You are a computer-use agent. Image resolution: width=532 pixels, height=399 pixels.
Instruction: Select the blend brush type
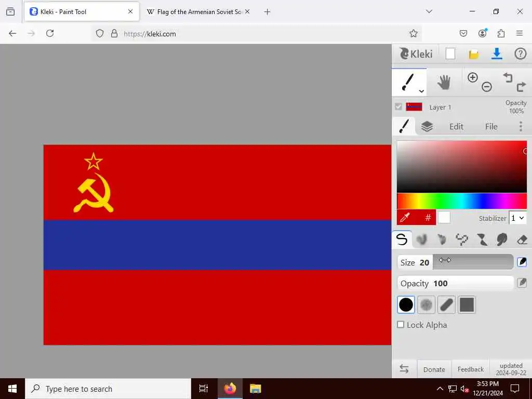click(421, 240)
